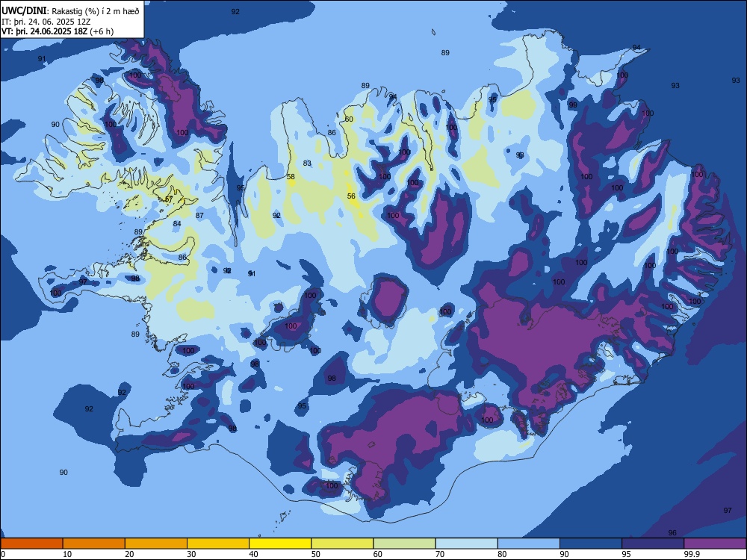747x560 pixels.
Task: Select the orange 10–20 legend color block
Action: [x=94, y=544]
